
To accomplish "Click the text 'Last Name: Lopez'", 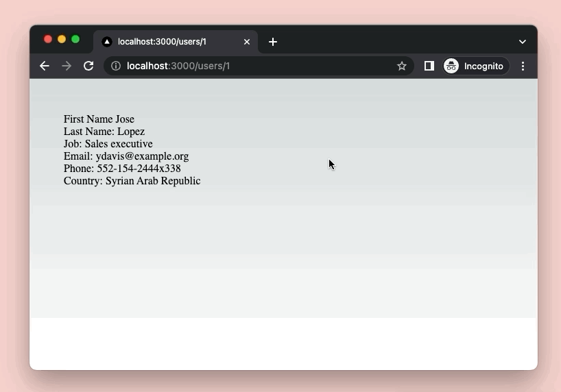I will (x=104, y=132).
